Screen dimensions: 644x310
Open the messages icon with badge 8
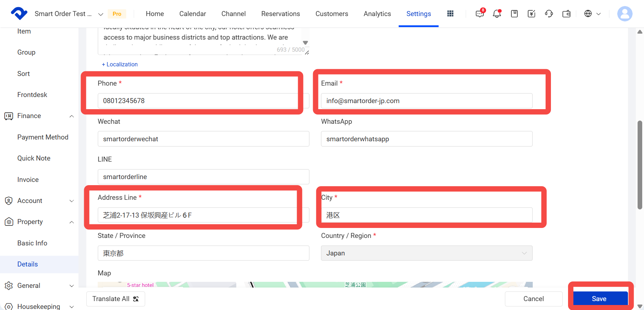(x=480, y=14)
